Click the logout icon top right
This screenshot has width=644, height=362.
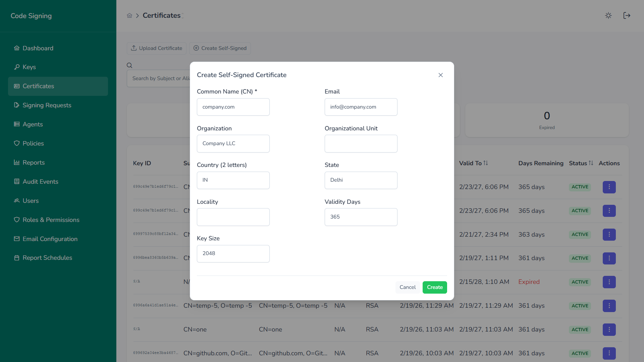click(627, 15)
